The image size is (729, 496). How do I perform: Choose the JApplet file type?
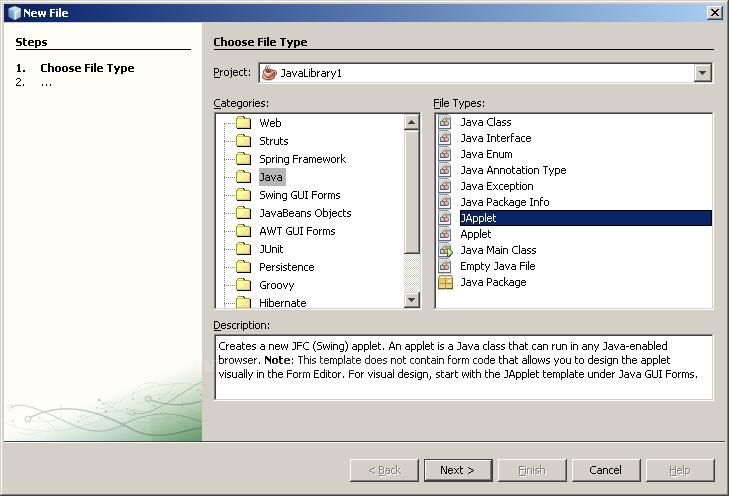pos(586,218)
